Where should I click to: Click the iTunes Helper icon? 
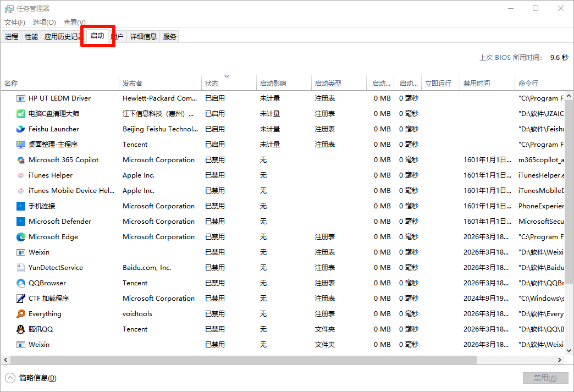pyautogui.click(x=21, y=175)
